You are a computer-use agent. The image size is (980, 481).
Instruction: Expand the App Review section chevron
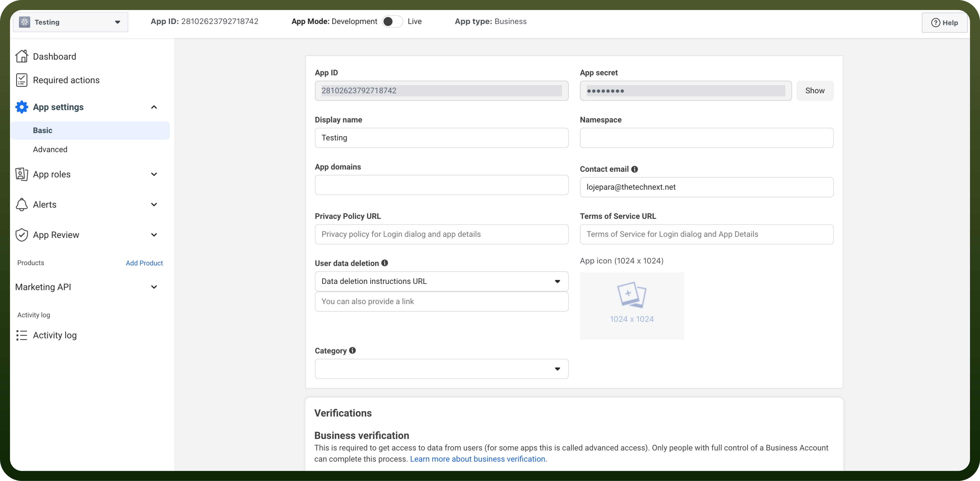point(154,235)
